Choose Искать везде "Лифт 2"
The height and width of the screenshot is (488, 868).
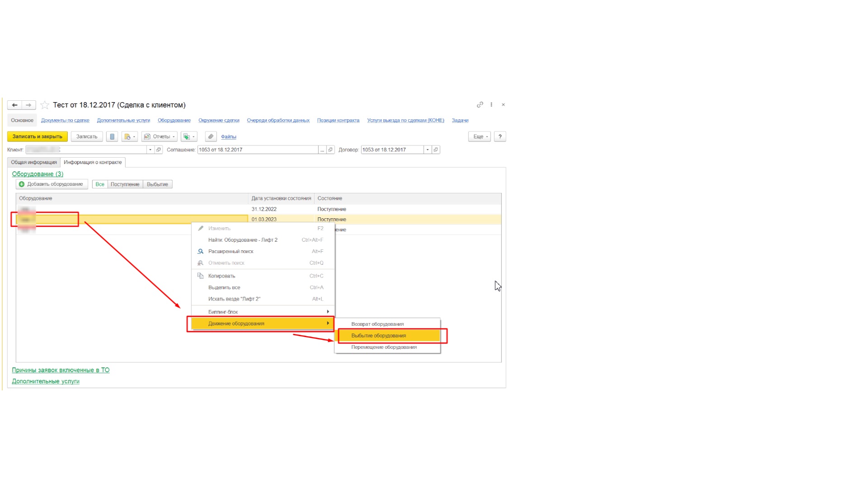click(x=263, y=299)
